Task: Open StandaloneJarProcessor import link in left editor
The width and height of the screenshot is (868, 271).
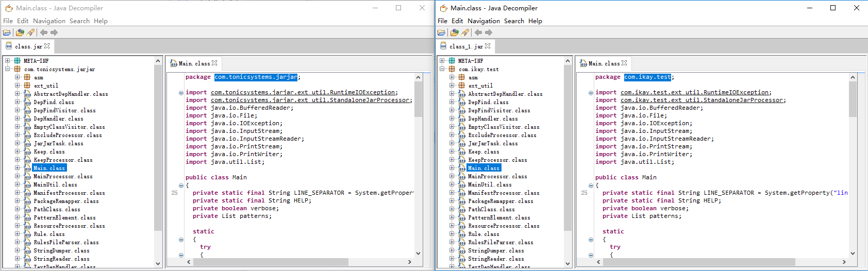Action: coord(310,100)
